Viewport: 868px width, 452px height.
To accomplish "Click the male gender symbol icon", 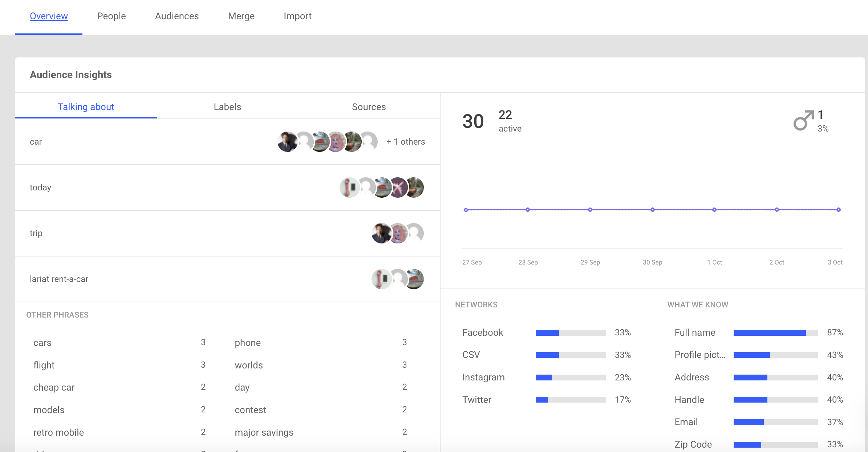I will 803,120.
